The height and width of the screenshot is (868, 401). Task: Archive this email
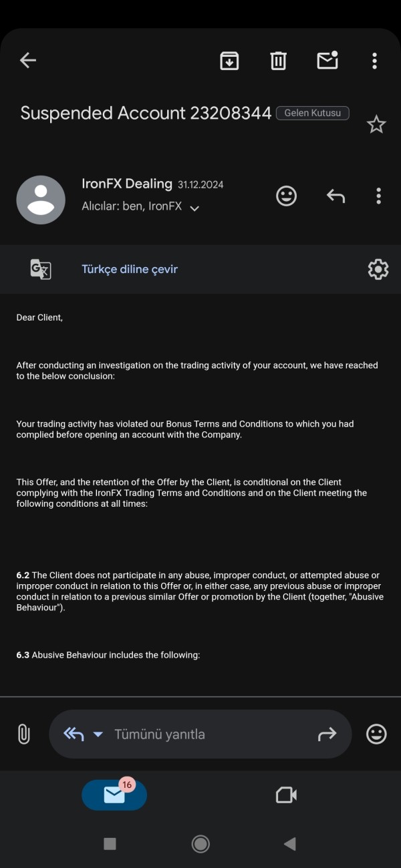(229, 61)
